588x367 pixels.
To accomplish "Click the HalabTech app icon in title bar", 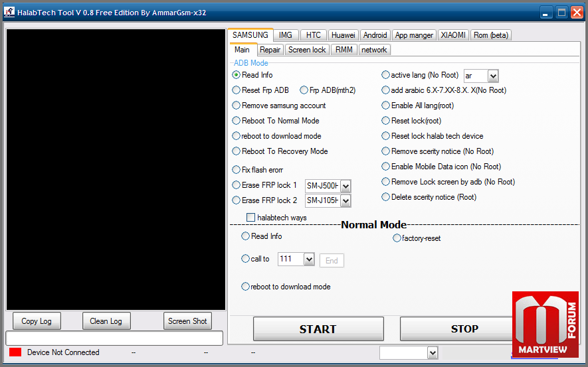I will 9,13.
